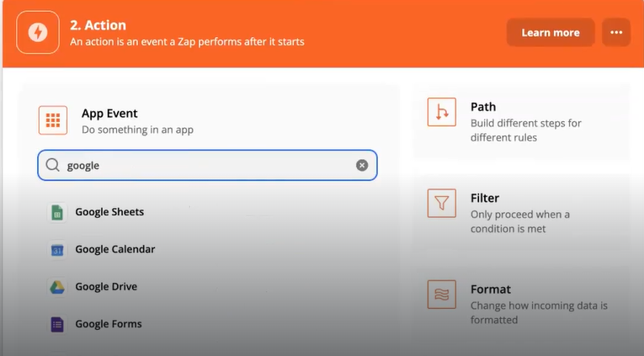The height and width of the screenshot is (356, 644).
Task: Click the App Event grid icon
Action: [53, 120]
